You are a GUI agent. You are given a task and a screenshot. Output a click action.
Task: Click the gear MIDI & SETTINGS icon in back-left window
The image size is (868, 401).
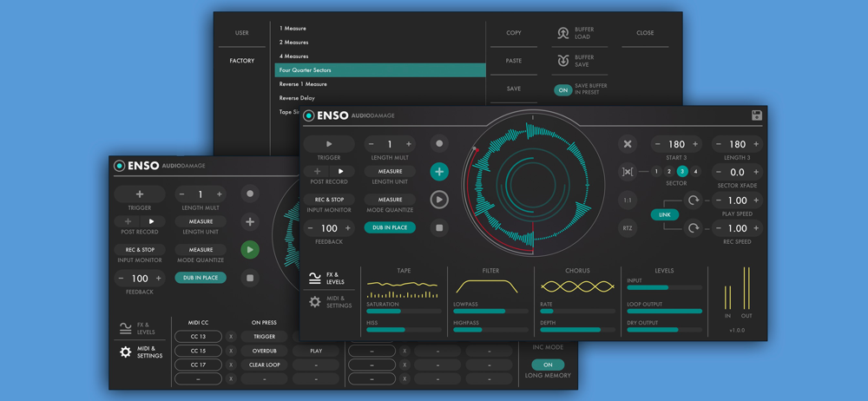126,352
